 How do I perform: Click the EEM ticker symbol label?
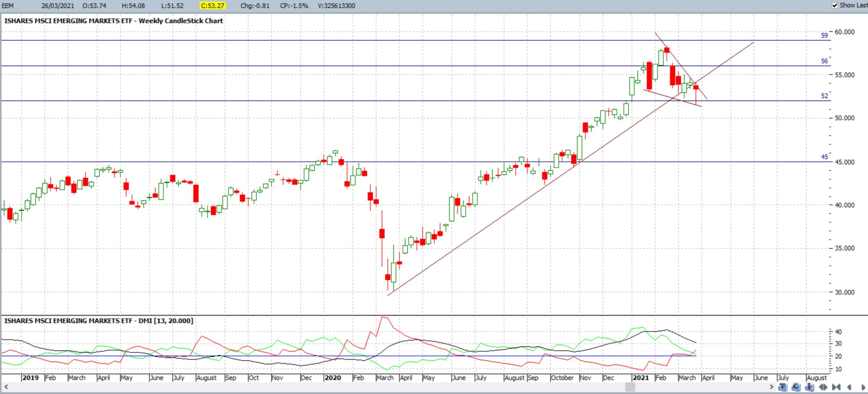pyautogui.click(x=8, y=6)
